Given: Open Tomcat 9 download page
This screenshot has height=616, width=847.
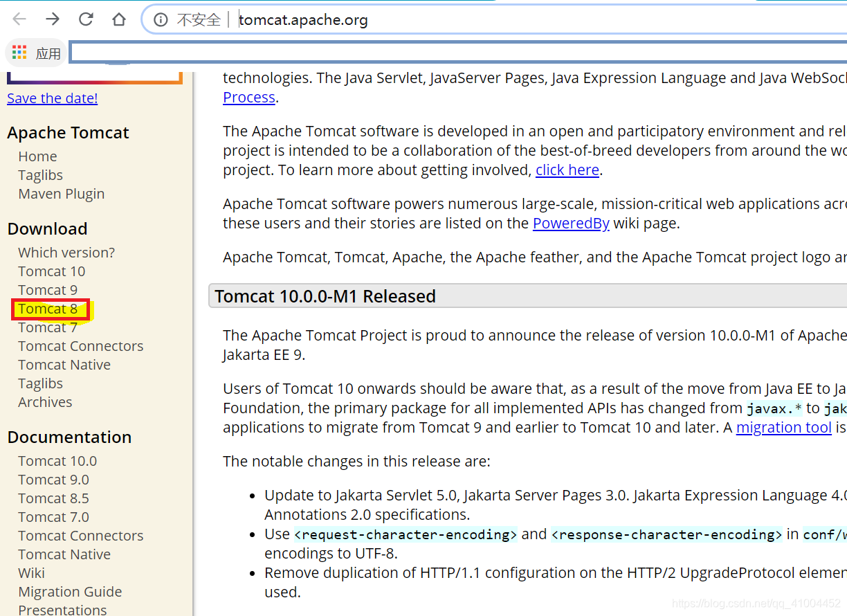Looking at the screenshot, I should pyautogui.click(x=47, y=290).
